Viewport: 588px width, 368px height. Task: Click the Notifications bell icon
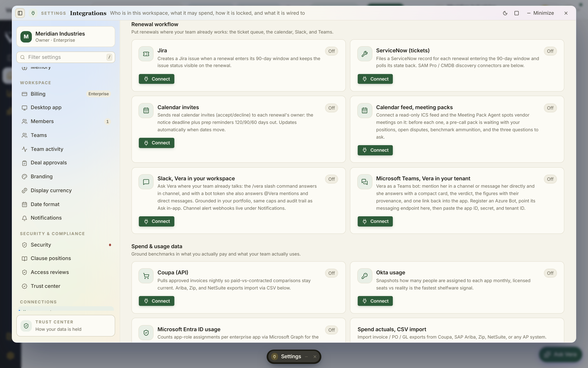24,218
